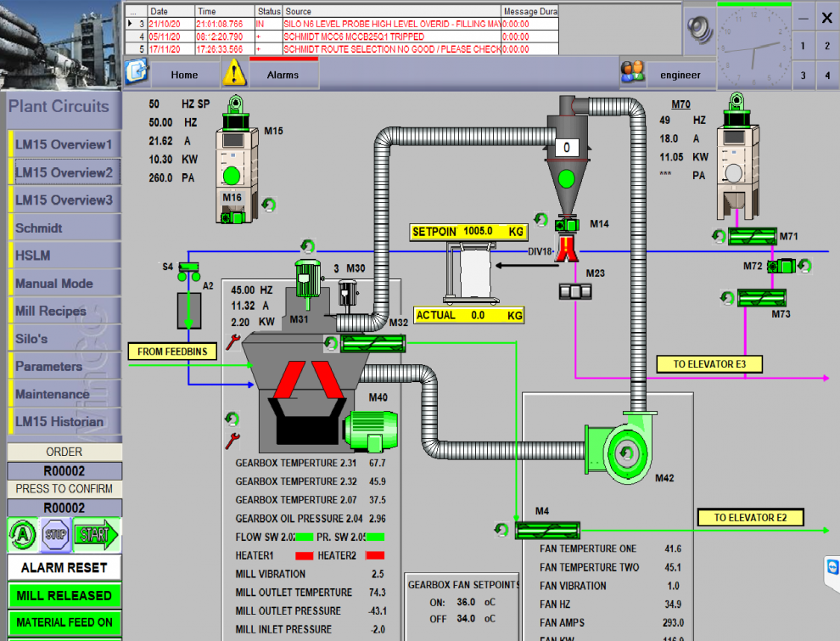The image size is (840, 641).
Task: Click the yellow alarm warning triangle icon
Action: coord(234,74)
